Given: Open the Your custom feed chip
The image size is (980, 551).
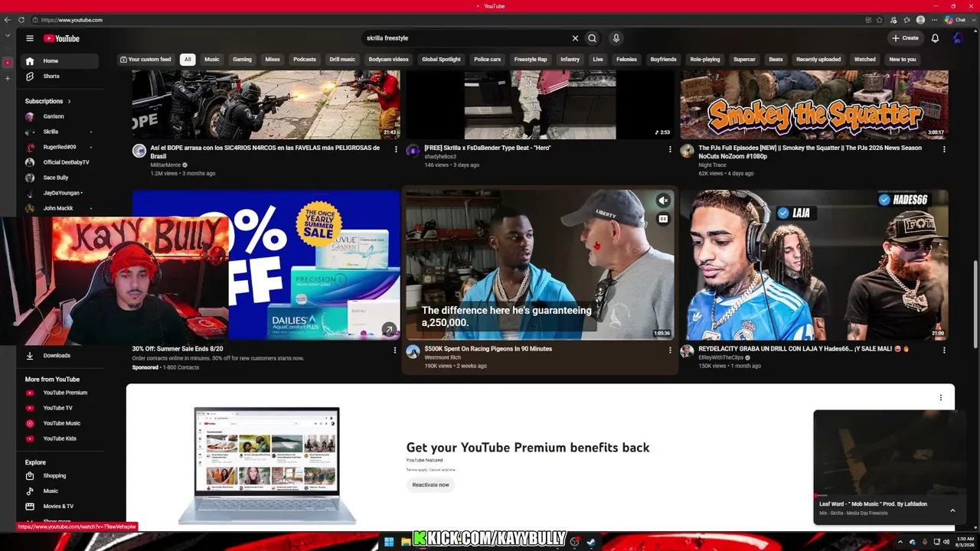Looking at the screenshot, I should [x=145, y=60].
